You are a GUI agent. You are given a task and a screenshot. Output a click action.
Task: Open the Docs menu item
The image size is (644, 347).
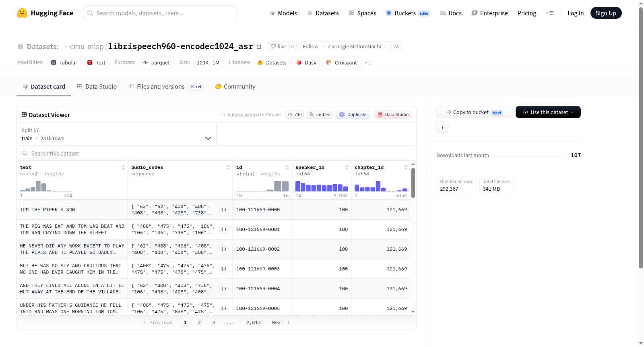(x=450, y=13)
